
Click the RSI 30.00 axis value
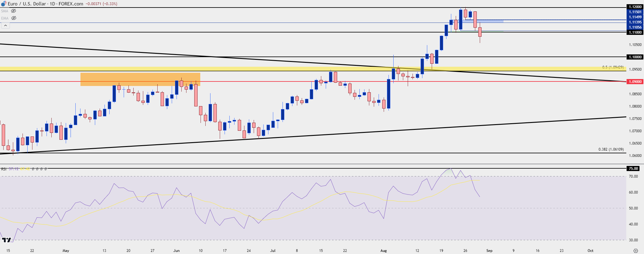633,240
